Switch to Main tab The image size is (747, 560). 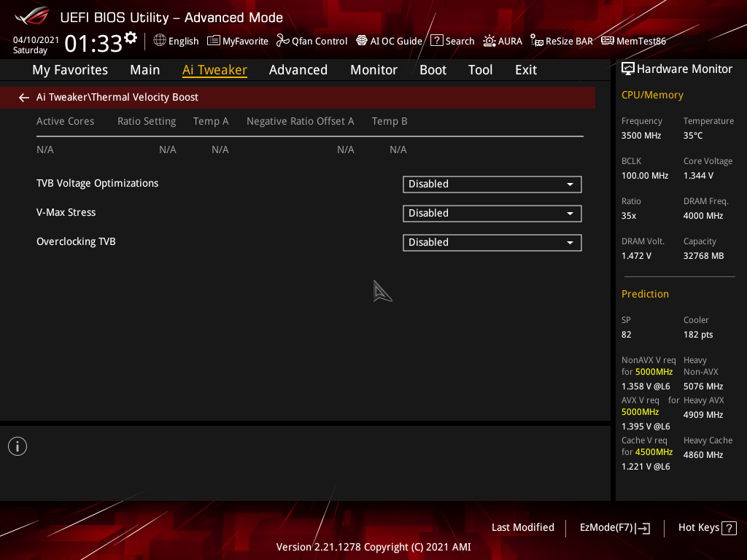[145, 70]
